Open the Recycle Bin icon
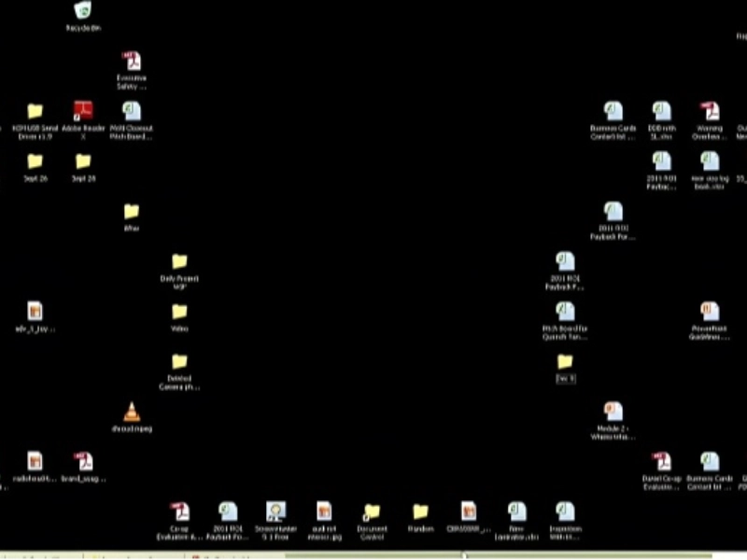This screenshot has height=560, width=747. point(83,11)
